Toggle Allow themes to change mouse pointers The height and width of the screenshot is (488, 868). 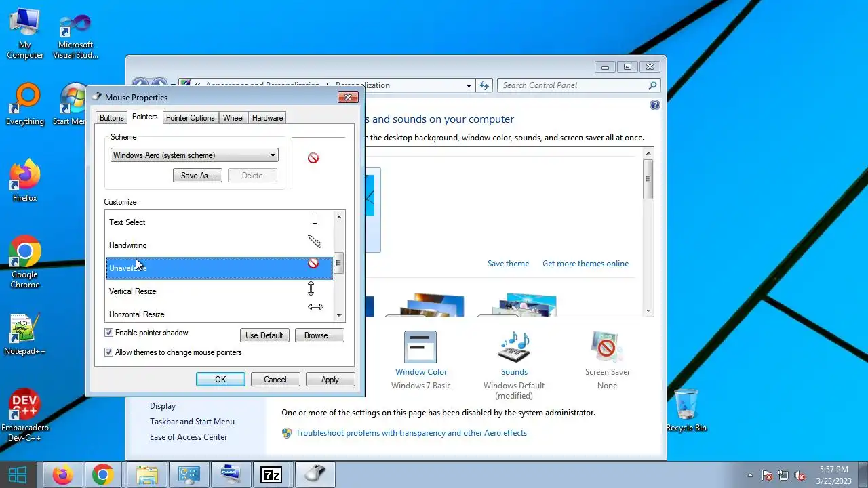click(x=108, y=352)
